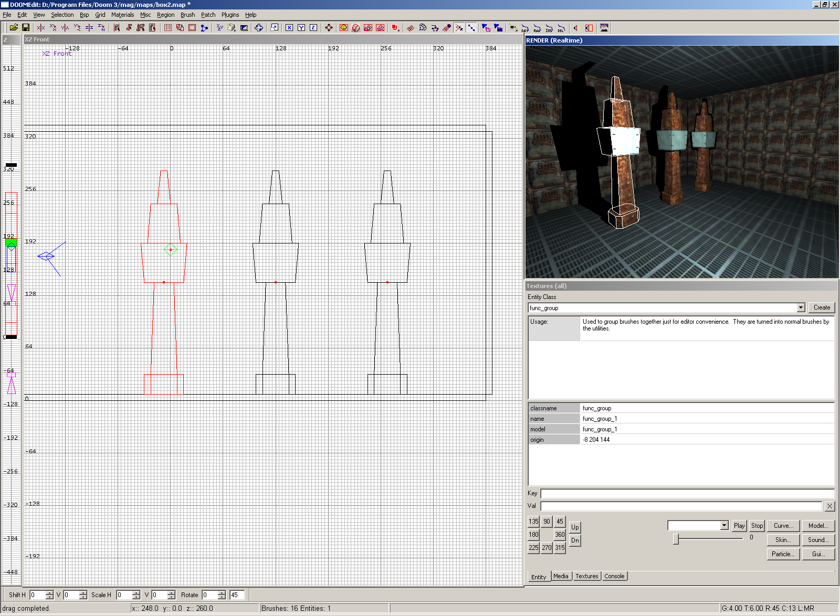Click the yellow smiley face toolbar icon
Image resolution: width=840 pixels, height=616 pixels.
coord(344,28)
